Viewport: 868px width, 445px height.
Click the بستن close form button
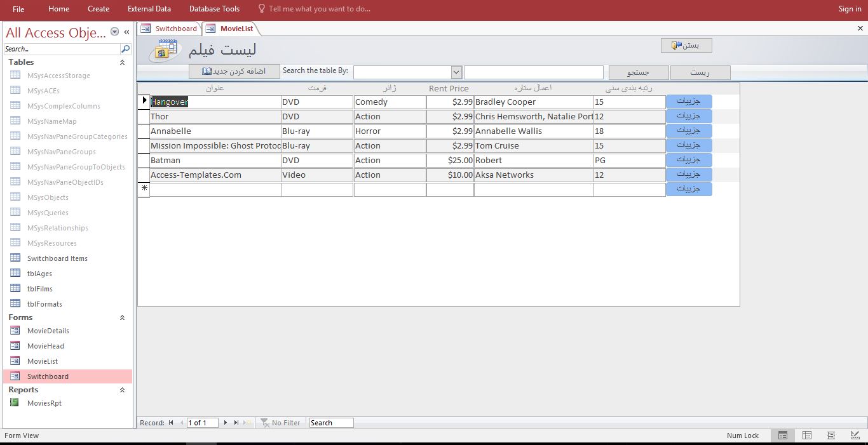686,45
